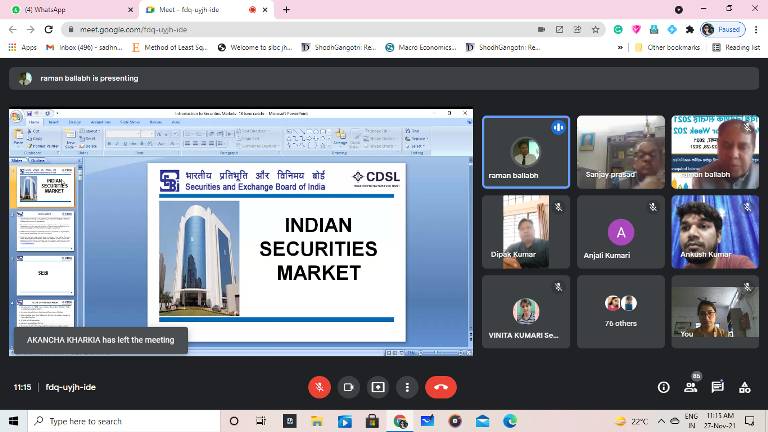Open the Apps bookmark shortcut
The width and height of the screenshot is (768, 432).
[22, 48]
